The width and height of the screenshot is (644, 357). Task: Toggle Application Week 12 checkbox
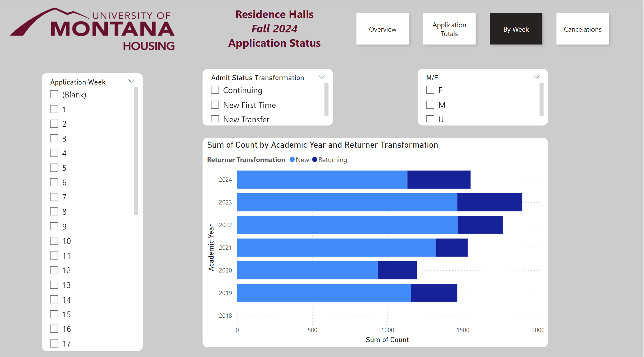(54, 270)
